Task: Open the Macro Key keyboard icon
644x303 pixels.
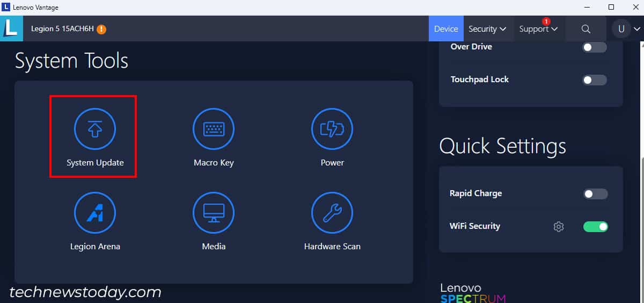Action: [214, 129]
